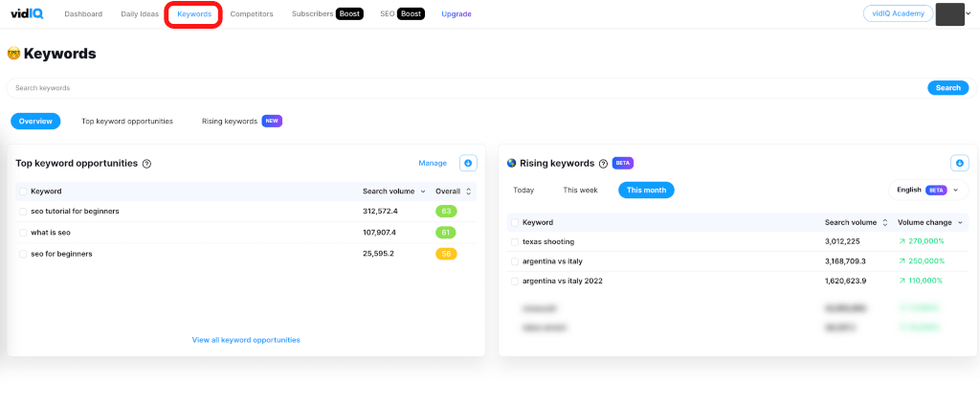
Task: Click the yellow overall score 56 badge
Action: (446, 254)
